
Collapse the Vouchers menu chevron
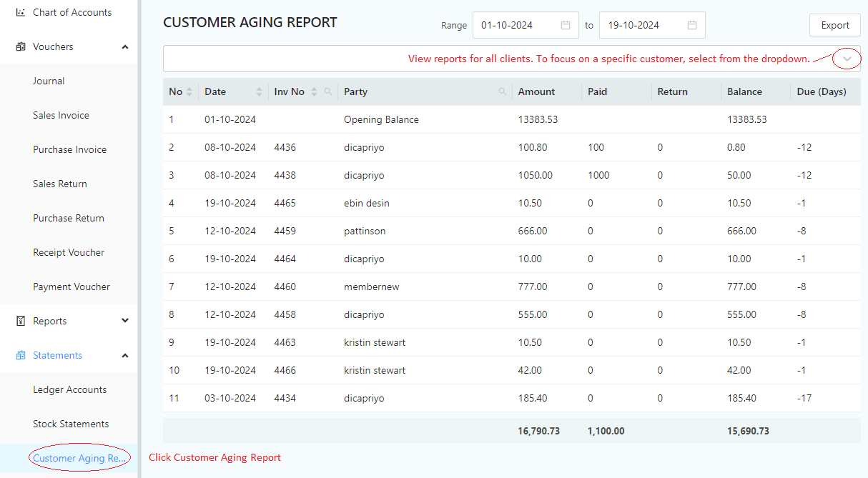125,47
